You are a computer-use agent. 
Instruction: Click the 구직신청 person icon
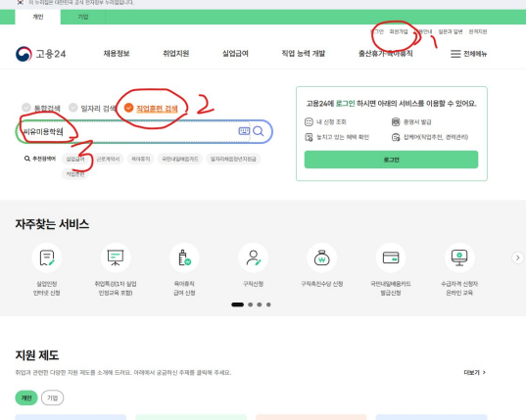point(254,257)
